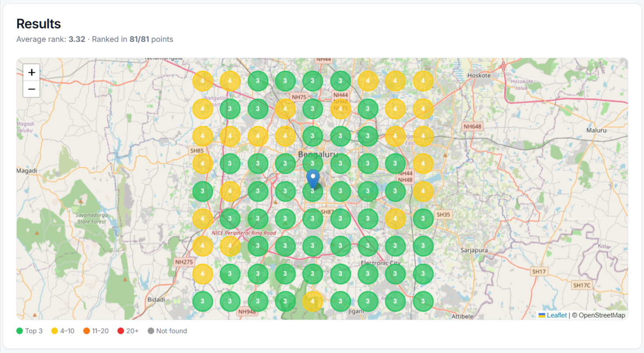Select the green 3 marker under the blue pin
Viewport: 644px width, 353px height.
pos(313,192)
